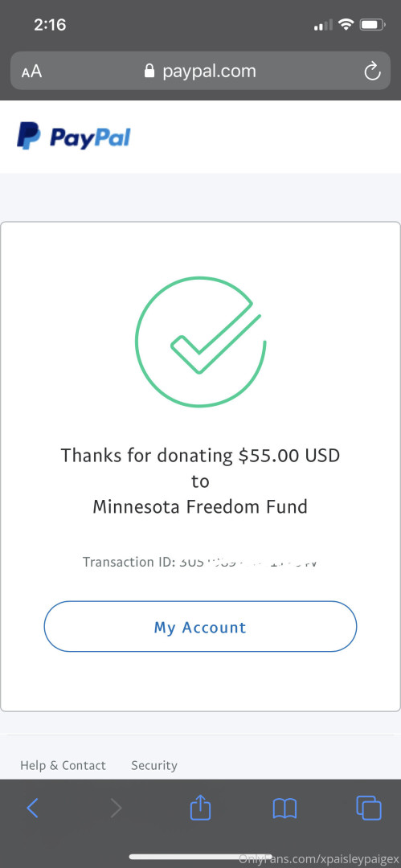Tap the Safari back arrow
401x868 pixels.
tap(33, 809)
